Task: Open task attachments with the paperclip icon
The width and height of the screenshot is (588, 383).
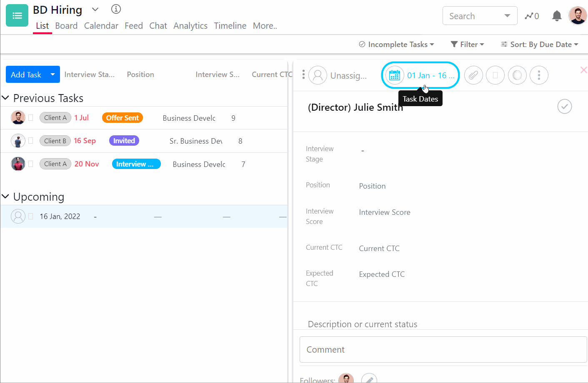Action: 473,75
